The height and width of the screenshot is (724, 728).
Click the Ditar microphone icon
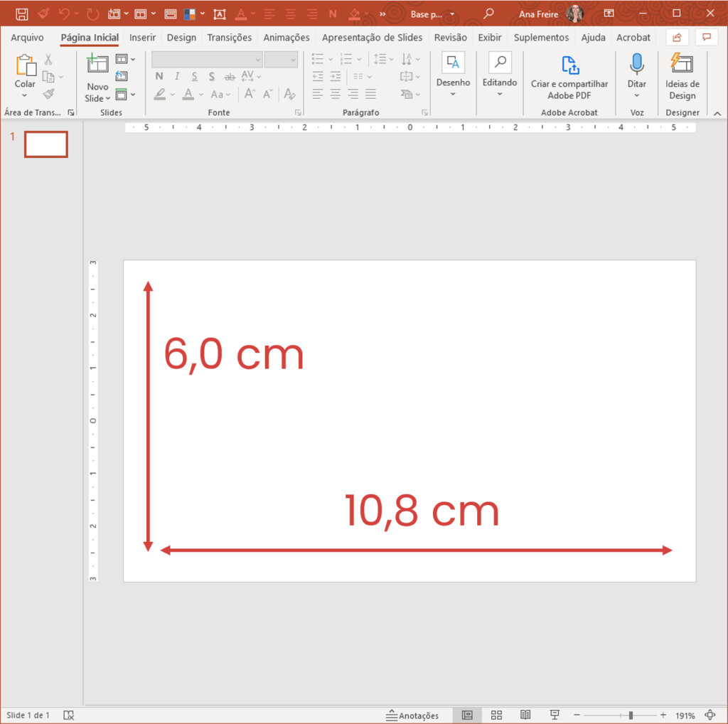(636, 65)
